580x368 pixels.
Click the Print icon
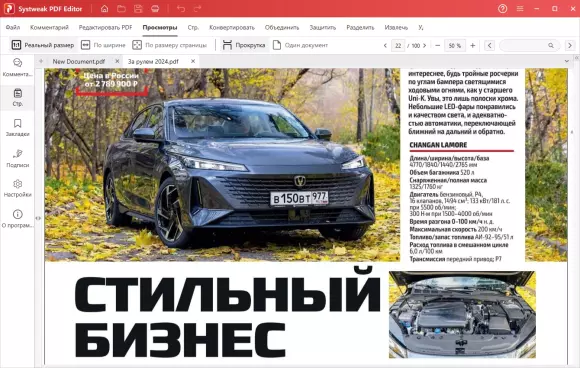(x=155, y=9)
